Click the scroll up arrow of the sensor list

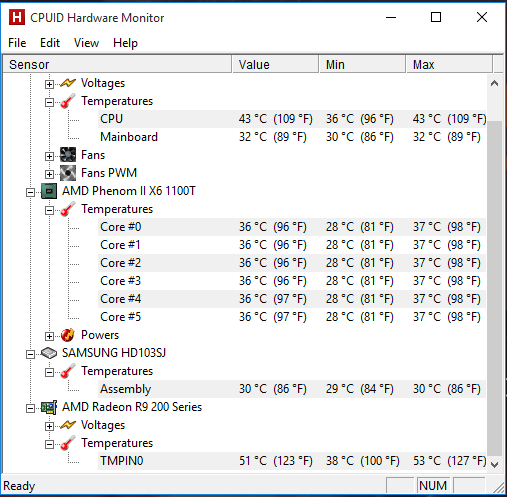[x=495, y=83]
